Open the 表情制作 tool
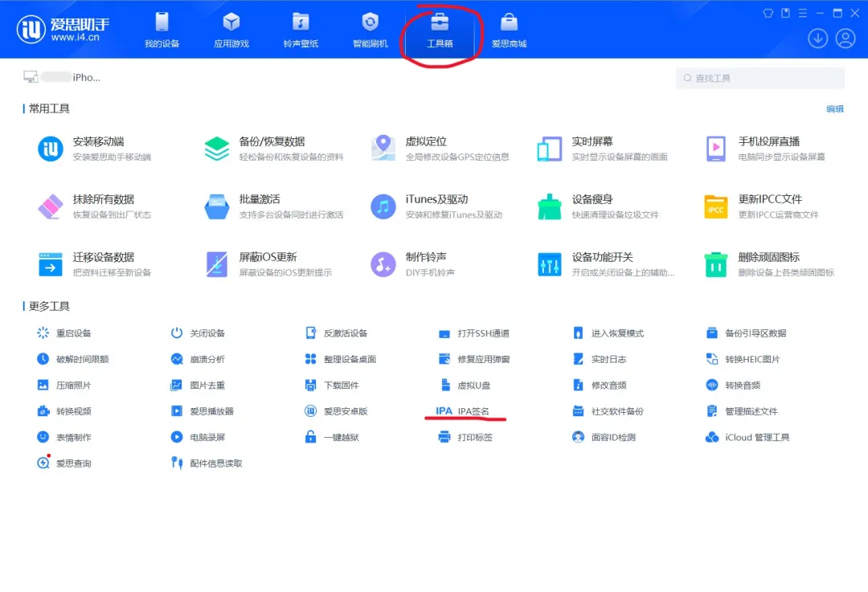The image size is (868, 592). [x=64, y=437]
